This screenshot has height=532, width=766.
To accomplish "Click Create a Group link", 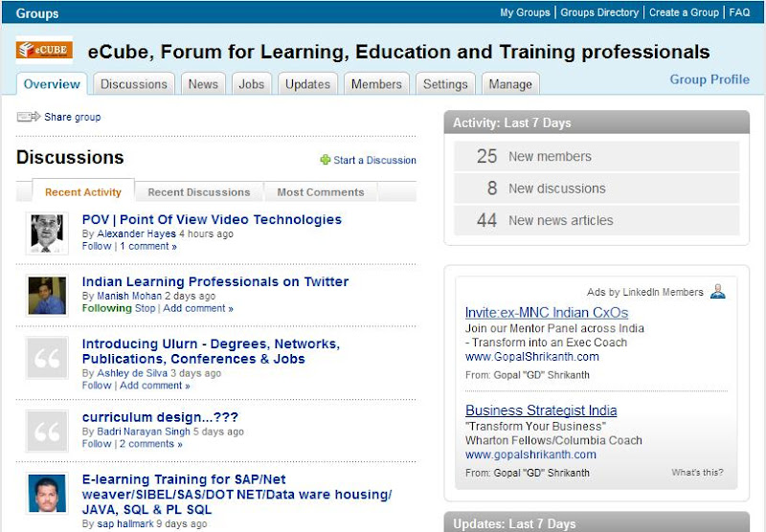I will [x=684, y=12].
